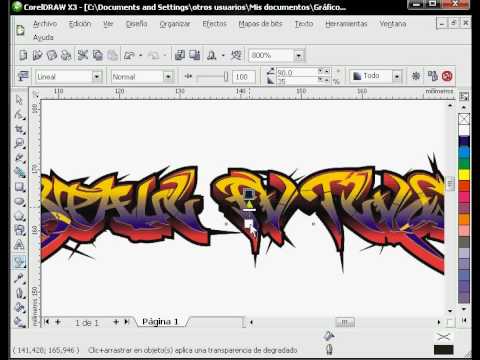This screenshot has height=360, width=480.
Task: Click the black start handle of transparency gradient
Action: point(249,194)
